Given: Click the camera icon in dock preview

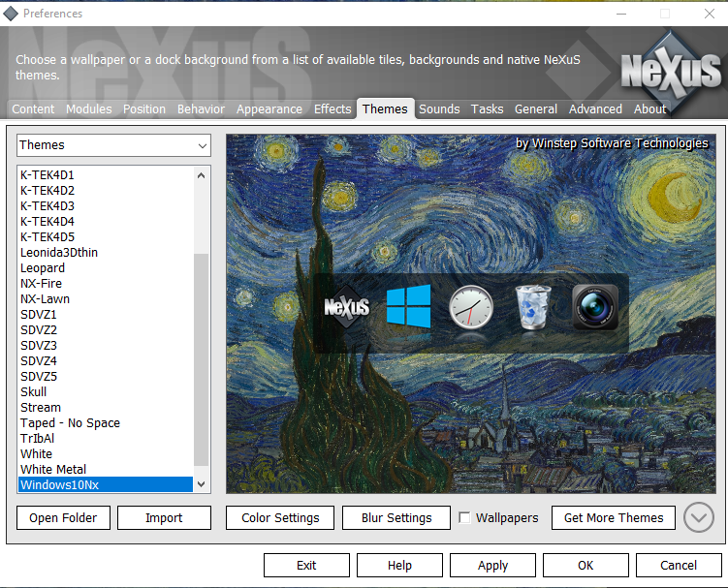Looking at the screenshot, I should coord(595,307).
